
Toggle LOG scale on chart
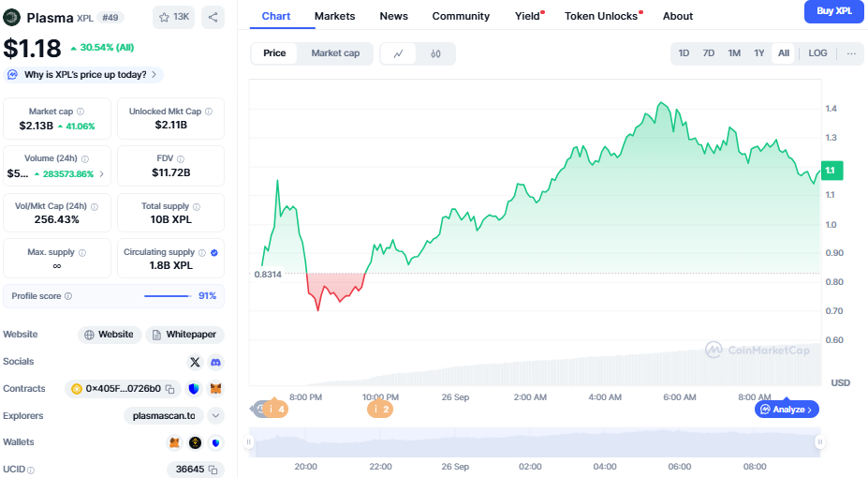click(x=817, y=53)
